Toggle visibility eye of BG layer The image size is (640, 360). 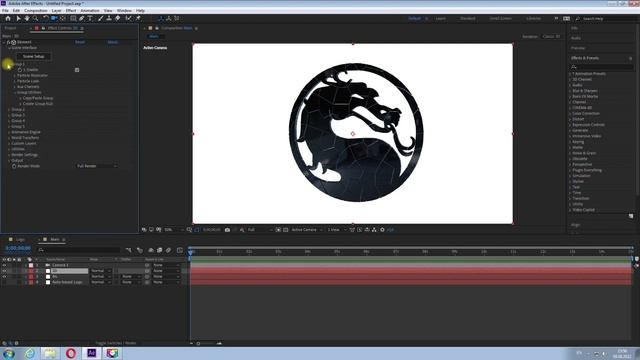click(4, 277)
